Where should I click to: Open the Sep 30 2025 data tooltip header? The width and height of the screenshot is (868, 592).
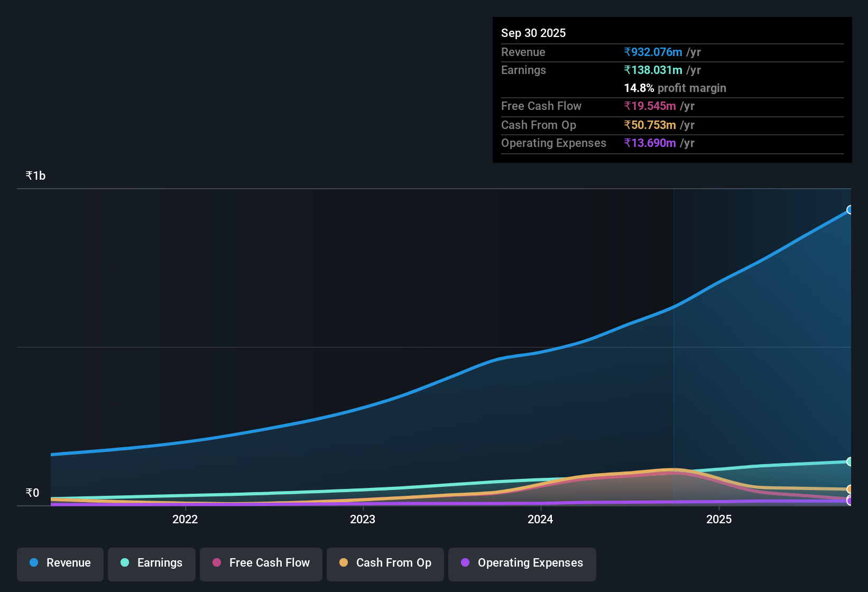pyautogui.click(x=533, y=33)
